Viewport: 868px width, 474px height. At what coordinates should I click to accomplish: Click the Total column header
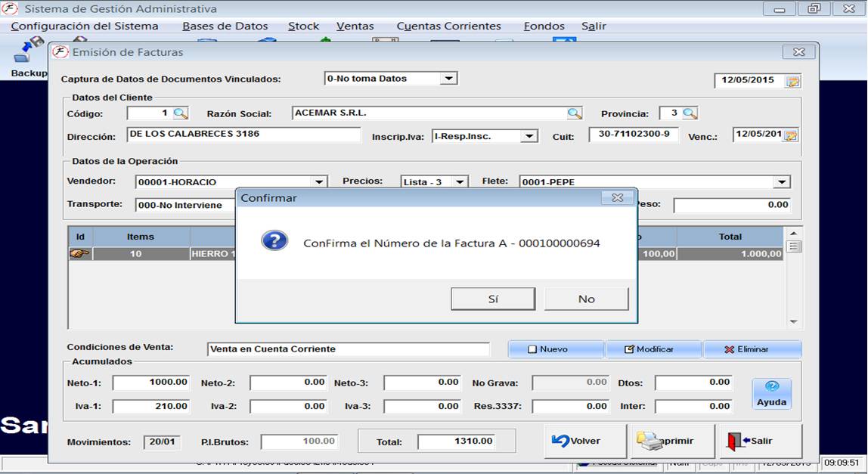pos(730,237)
